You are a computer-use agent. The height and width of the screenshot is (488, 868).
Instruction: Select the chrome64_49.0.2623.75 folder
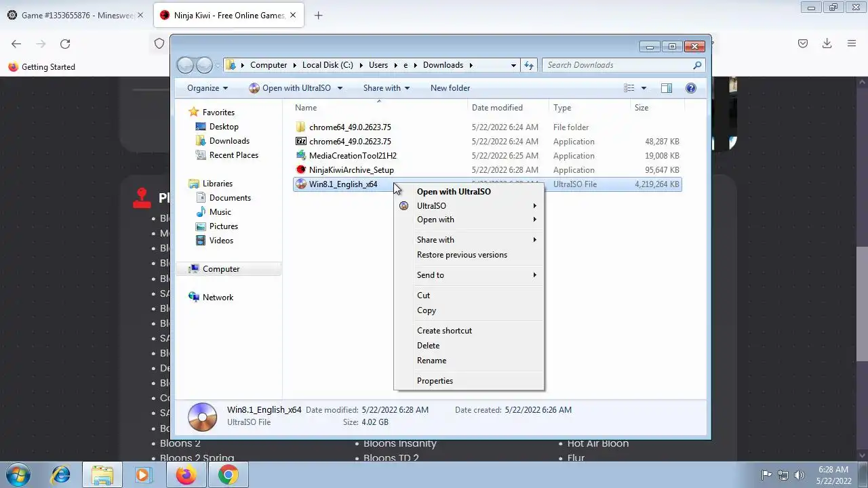(x=350, y=127)
